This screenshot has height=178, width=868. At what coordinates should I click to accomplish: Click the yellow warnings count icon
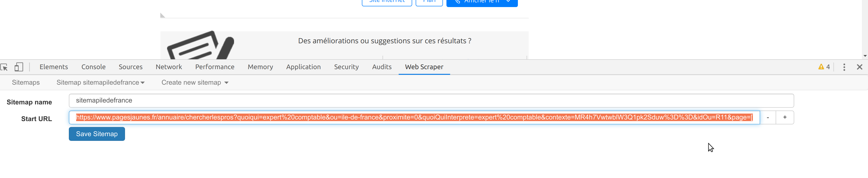coord(824,67)
